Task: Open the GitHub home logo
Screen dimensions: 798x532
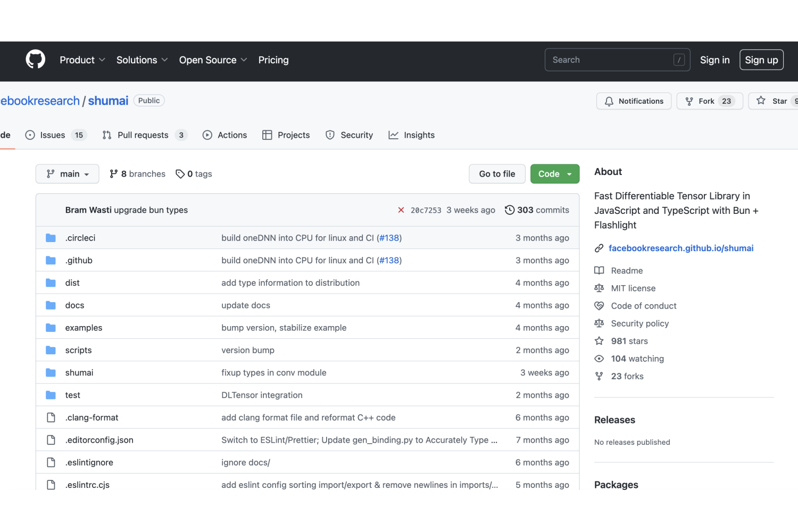Action: 36,60
